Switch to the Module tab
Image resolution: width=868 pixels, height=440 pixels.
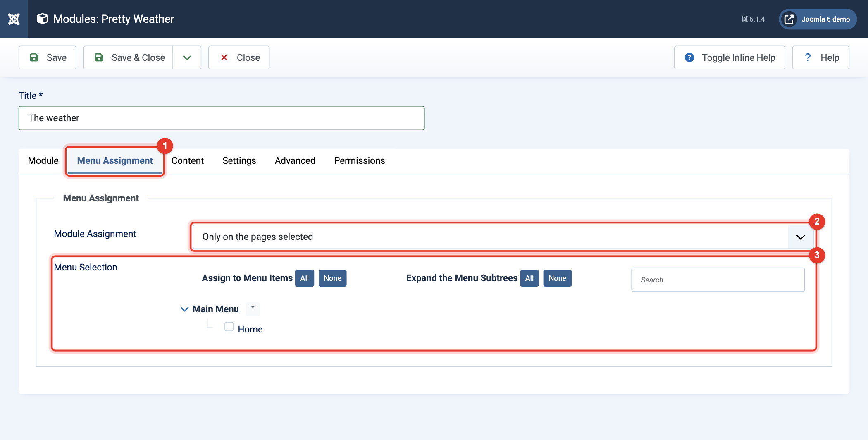click(x=43, y=160)
